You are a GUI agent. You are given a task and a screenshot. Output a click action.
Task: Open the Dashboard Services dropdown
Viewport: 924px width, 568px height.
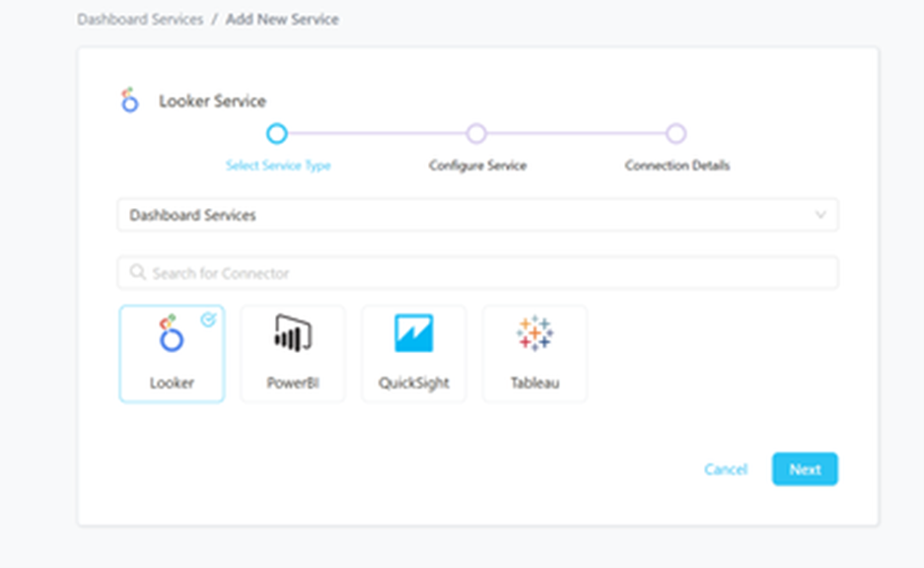coord(477,215)
